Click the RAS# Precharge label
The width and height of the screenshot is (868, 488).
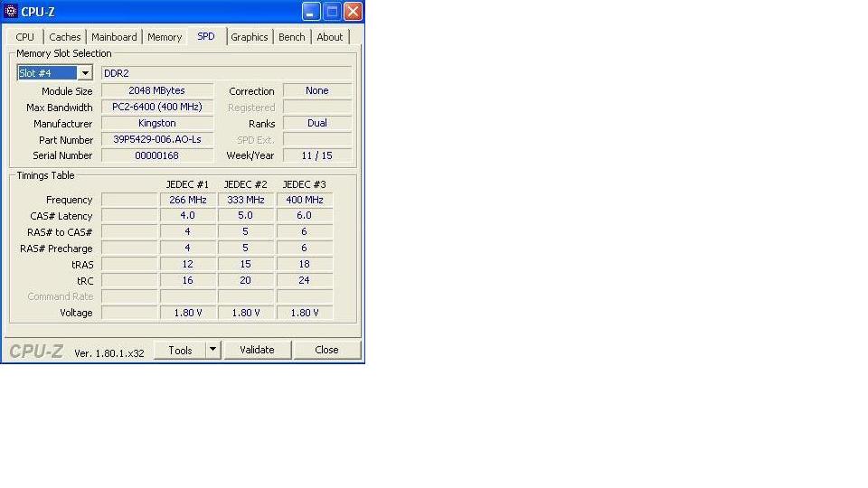click(x=56, y=249)
